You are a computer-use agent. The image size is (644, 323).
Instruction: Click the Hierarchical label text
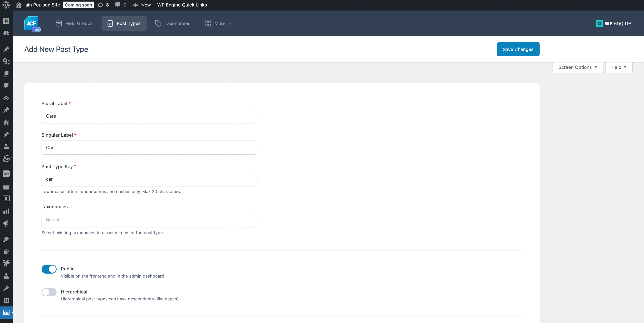[x=74, y=292]
